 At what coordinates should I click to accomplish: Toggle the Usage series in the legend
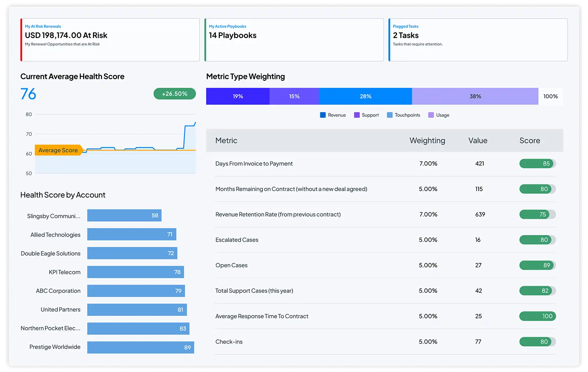(x=430, y=115)
